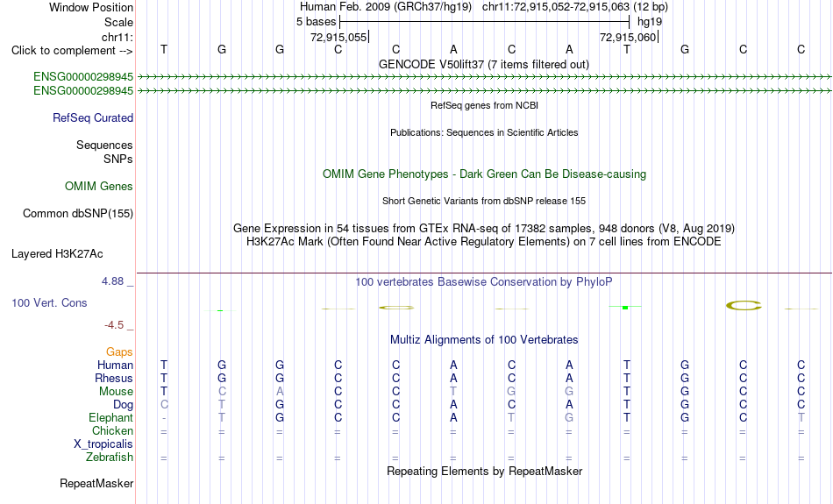The height and width of the screenshot is (504, 833).
Task: Click 'Human Feb. 2009 (GRCh37/hg19)' assembly text
Action: 386,7
